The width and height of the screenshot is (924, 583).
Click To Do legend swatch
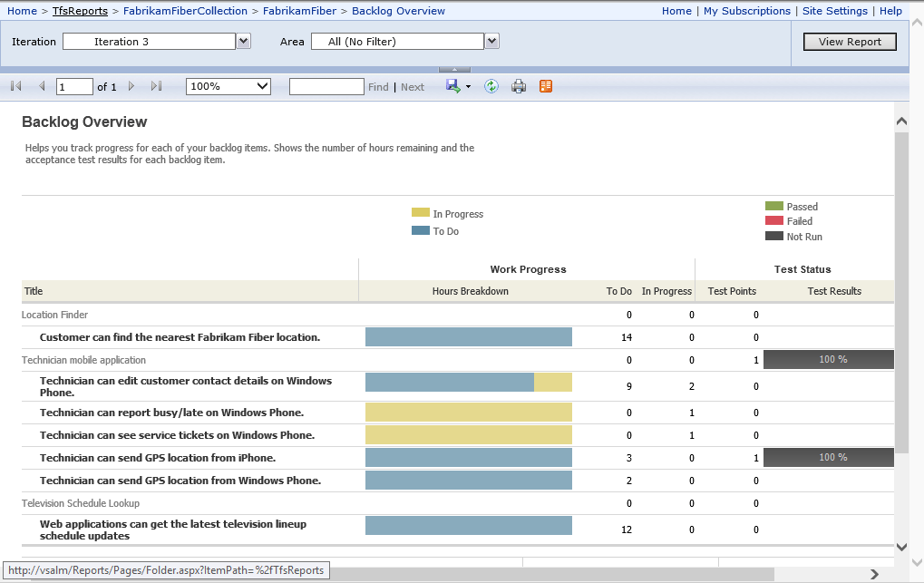click(421, 230)
